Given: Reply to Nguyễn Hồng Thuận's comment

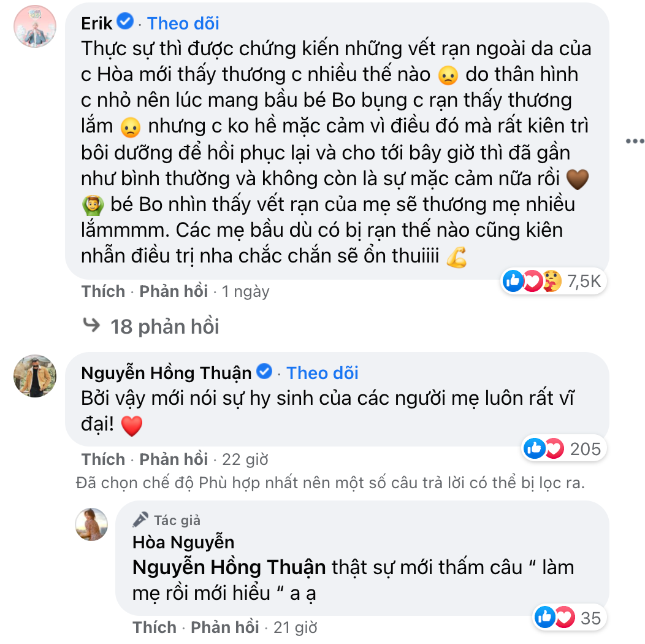Looking at the screenshot, I should pos(174,459).
